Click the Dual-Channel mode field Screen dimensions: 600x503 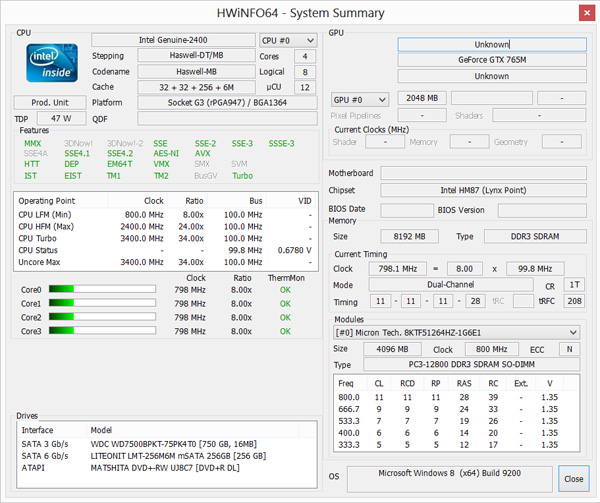pos(451,284)
